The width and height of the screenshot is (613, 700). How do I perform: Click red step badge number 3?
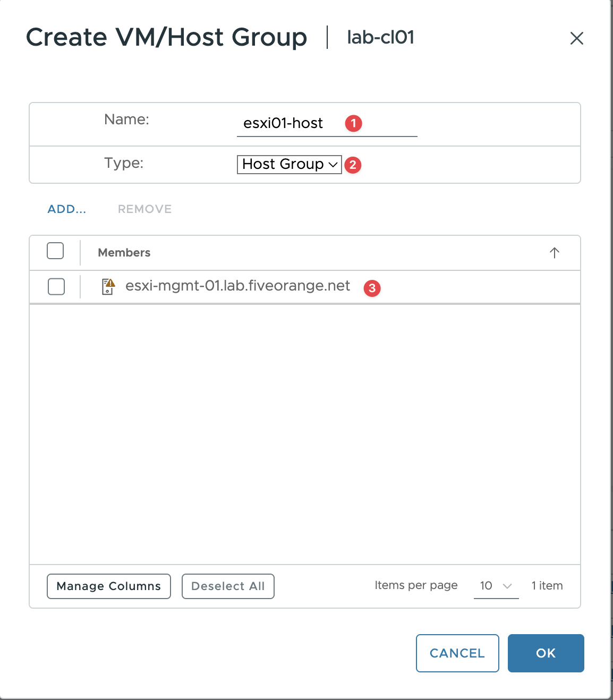(372, 288)
